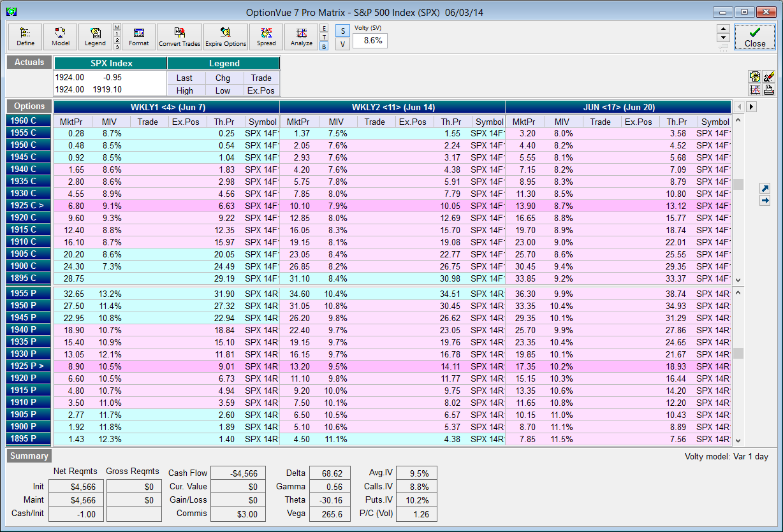Click the Expire Options button
Image resolution: width=783 pixels, height=532 pixels.
click(x=226, y=37)
